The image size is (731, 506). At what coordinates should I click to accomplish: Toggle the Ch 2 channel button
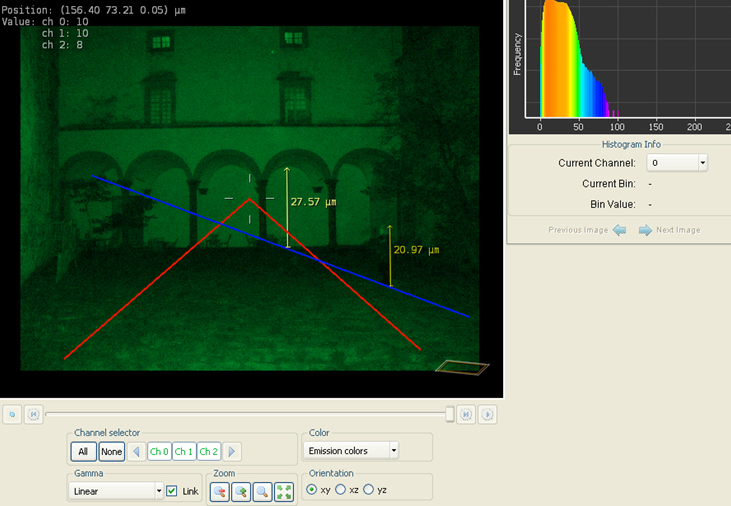(x=208, y=452)
